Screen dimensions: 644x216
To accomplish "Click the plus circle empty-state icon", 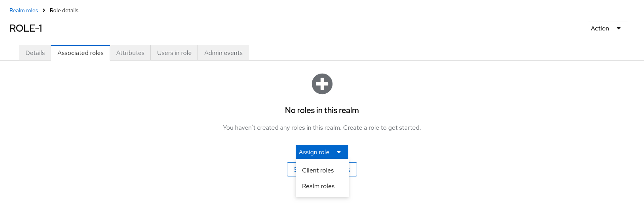I will pyautogui.click(x=322, y=84).
